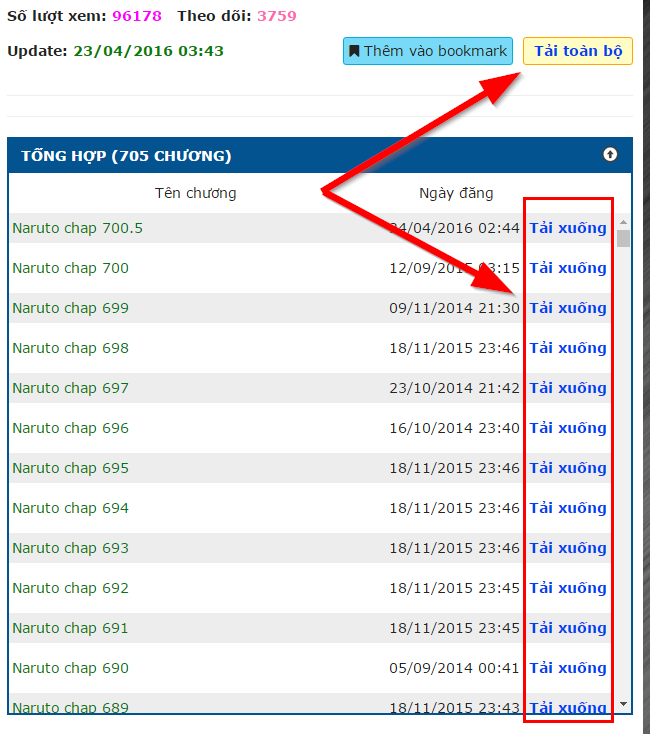Click the chapter list scrollbar thumb

623,238
